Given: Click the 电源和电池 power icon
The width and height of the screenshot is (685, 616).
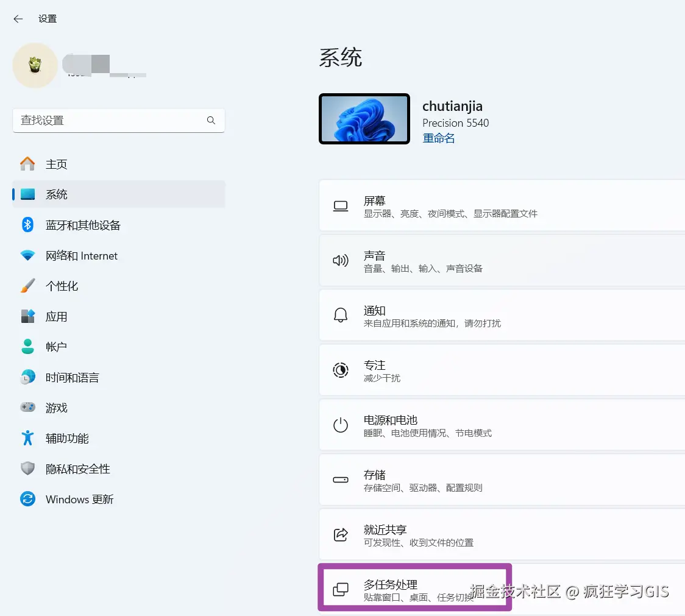Looking at the screenshot, I should (x=341, y=425).
